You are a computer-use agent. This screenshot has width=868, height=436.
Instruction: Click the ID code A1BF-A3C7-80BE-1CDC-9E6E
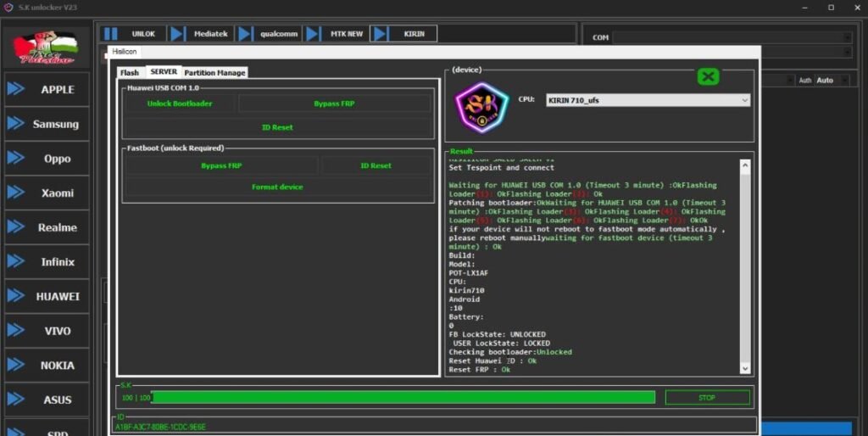point(160,428)
